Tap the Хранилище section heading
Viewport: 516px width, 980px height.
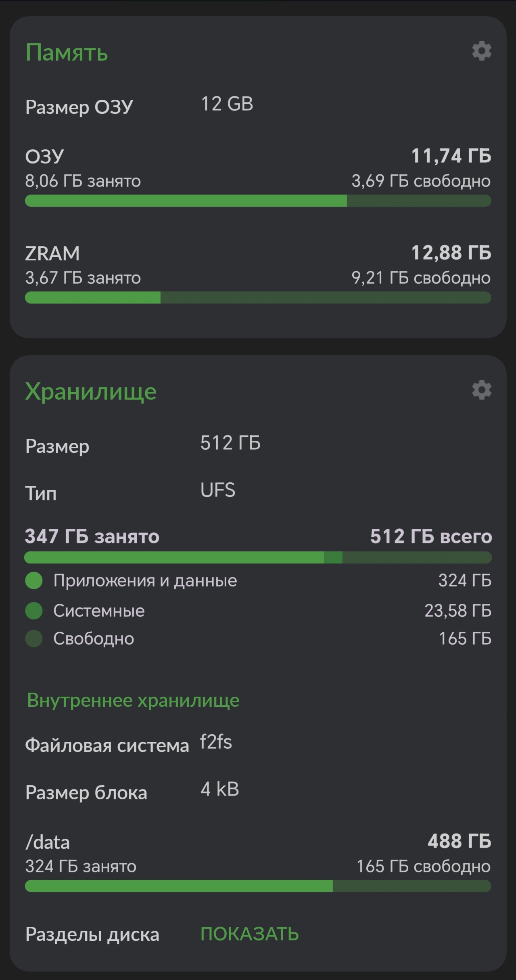91,392
